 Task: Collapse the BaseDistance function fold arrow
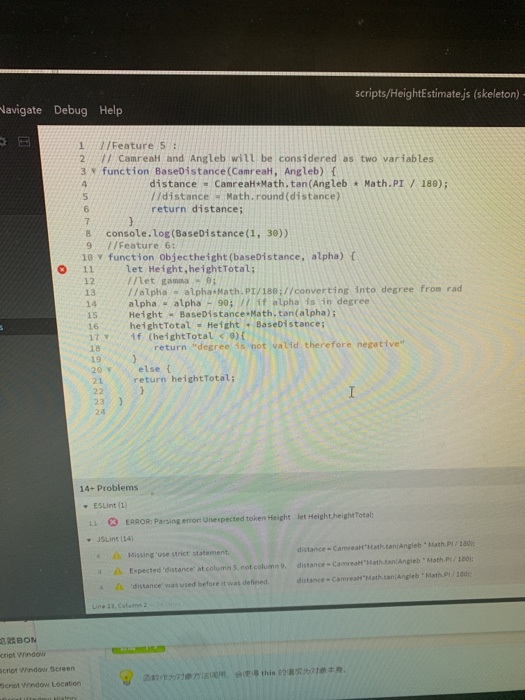tap(94, 171)
